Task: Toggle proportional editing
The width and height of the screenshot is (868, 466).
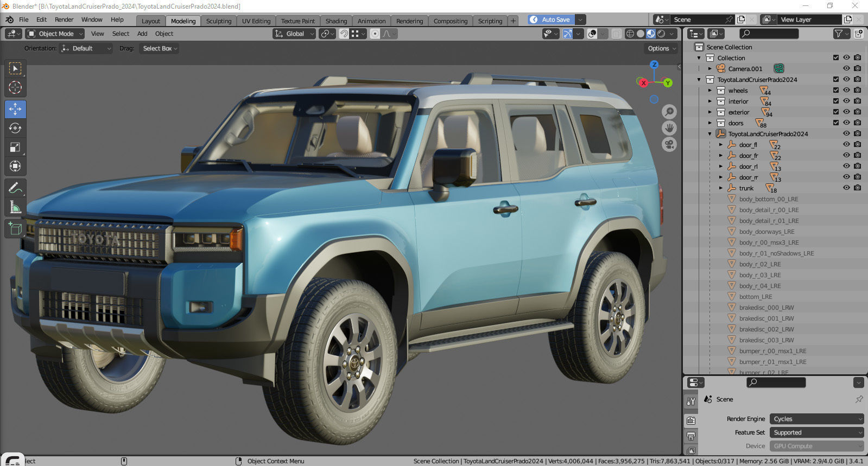Action: [375, 34]
